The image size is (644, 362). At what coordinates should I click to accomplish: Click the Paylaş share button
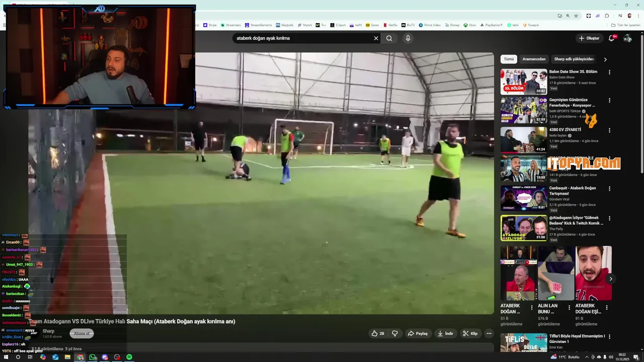click(418, 333)
